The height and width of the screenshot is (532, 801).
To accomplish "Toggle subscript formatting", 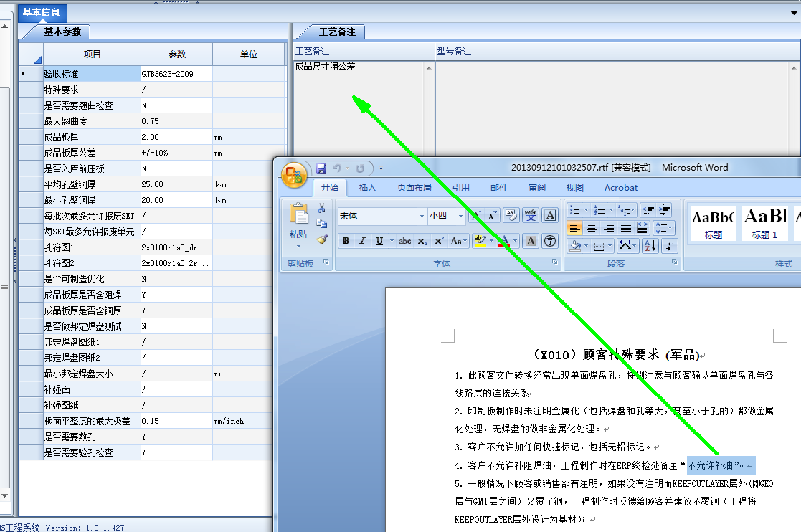I will (422, 241).
